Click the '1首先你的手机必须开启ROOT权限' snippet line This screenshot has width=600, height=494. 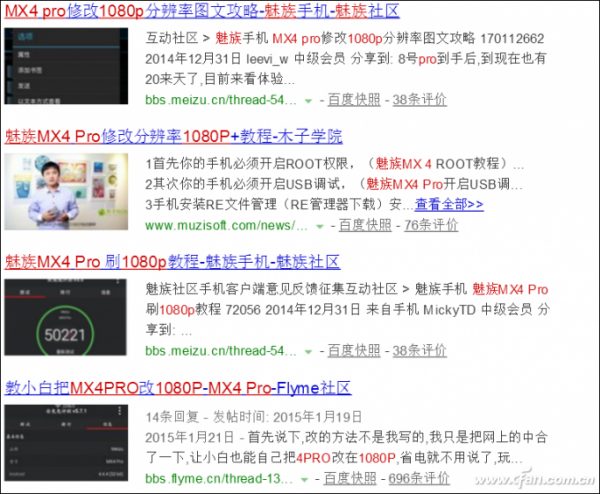click(x=335, y=163)
